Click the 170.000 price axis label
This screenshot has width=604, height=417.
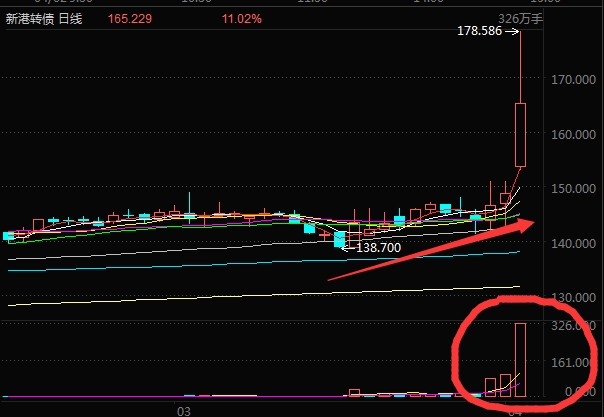574,80
